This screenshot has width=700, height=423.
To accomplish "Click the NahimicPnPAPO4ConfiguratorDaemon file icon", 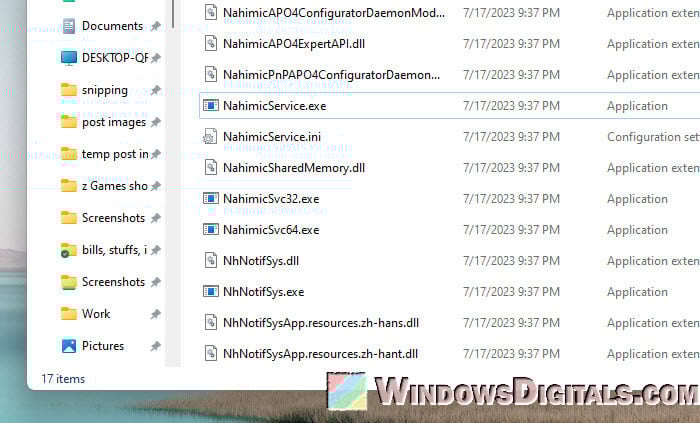I will (x=211, y=75).
